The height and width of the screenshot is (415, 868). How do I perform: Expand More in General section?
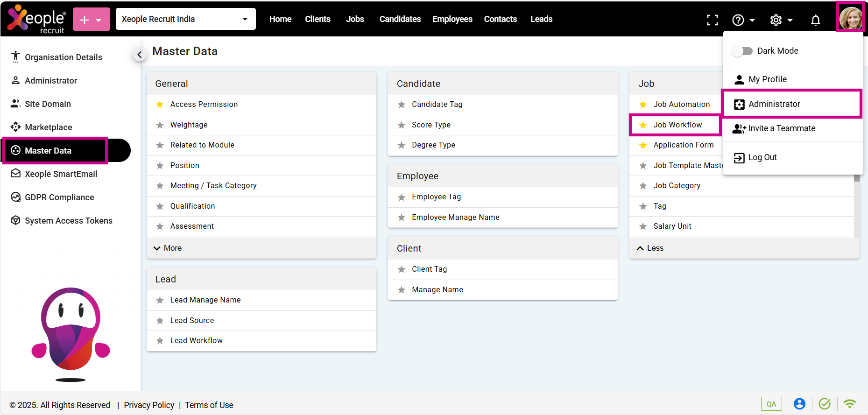pos(168,248)
